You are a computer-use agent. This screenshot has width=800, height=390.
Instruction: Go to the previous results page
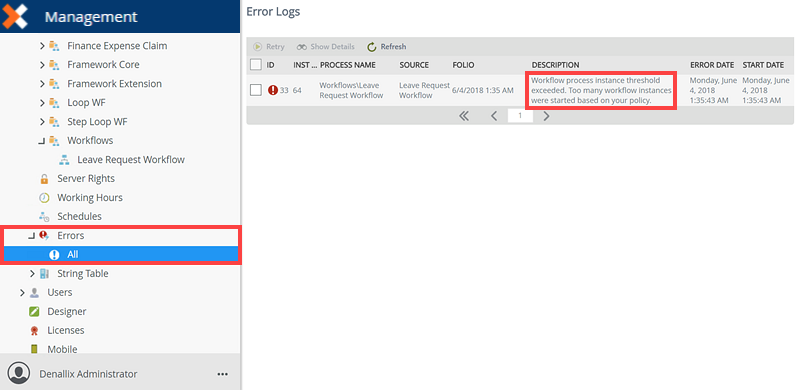point(494,116)
